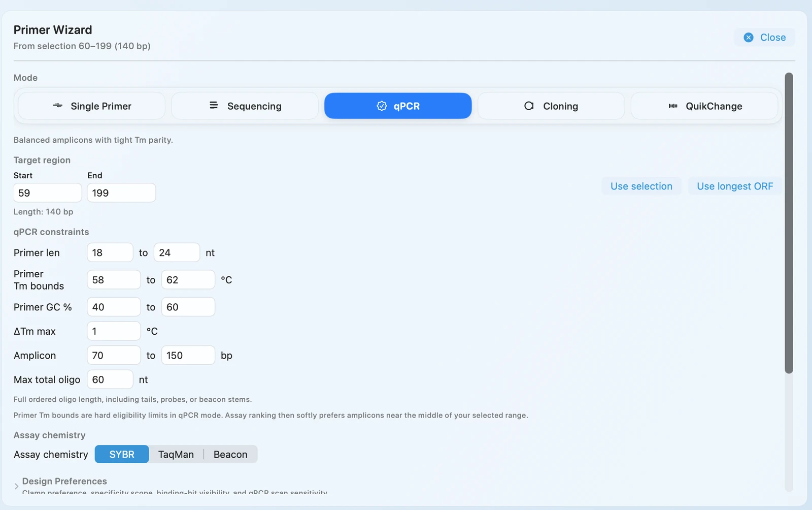Screen dimensions: 812x510
Task: Click 'Balanced amplicons with tight Tm parity.' text
Action: click(93, 140)
